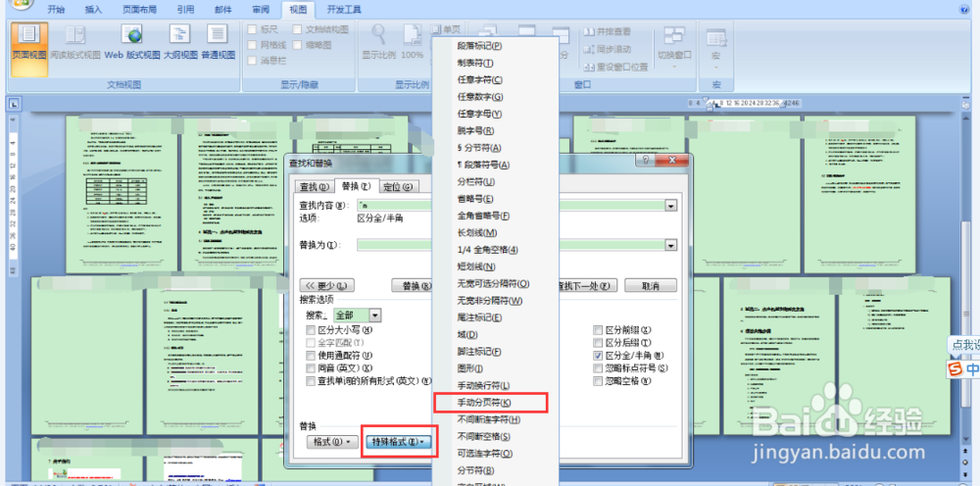Switch to Web 版式视图
Image resolution: width=980 pixels, height=486 pixels.
pyautogui.click(x=132, y=42)
